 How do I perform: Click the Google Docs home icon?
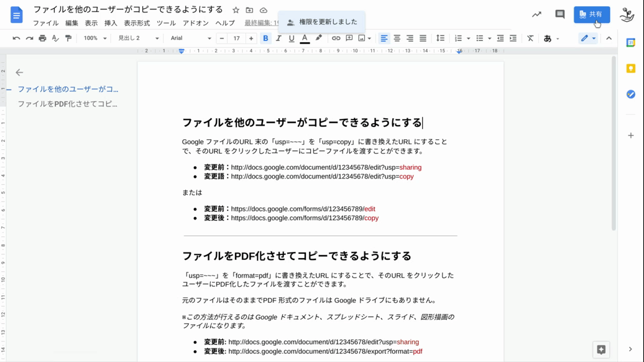coord(16,15)
